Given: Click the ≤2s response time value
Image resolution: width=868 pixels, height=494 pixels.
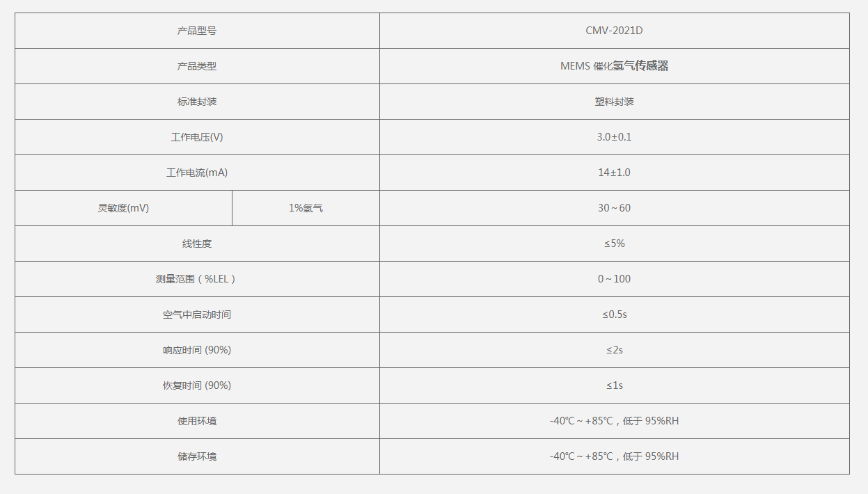Looking at the screenshot, I should pyautogui.click(x=614, y=350).
